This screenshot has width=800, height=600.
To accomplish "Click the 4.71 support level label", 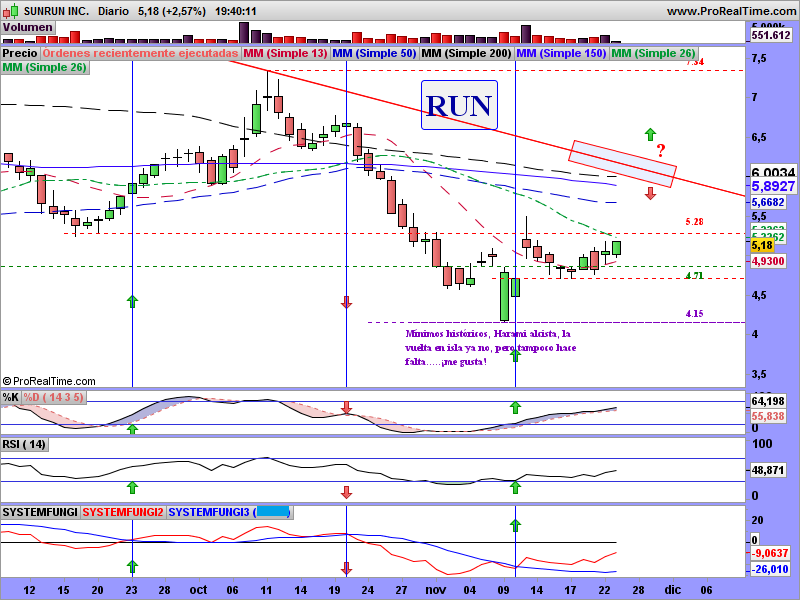I will (x=694, y=276).
